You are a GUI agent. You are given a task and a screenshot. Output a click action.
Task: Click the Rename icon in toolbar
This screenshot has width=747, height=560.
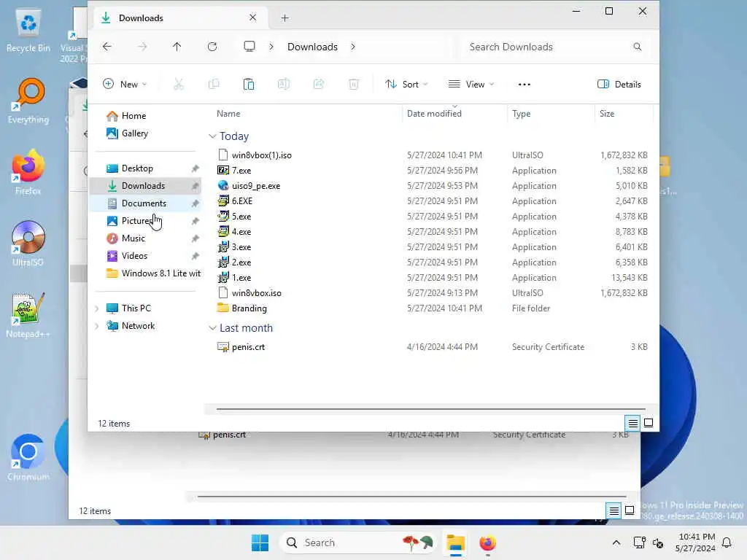click(x=284, y=85)
